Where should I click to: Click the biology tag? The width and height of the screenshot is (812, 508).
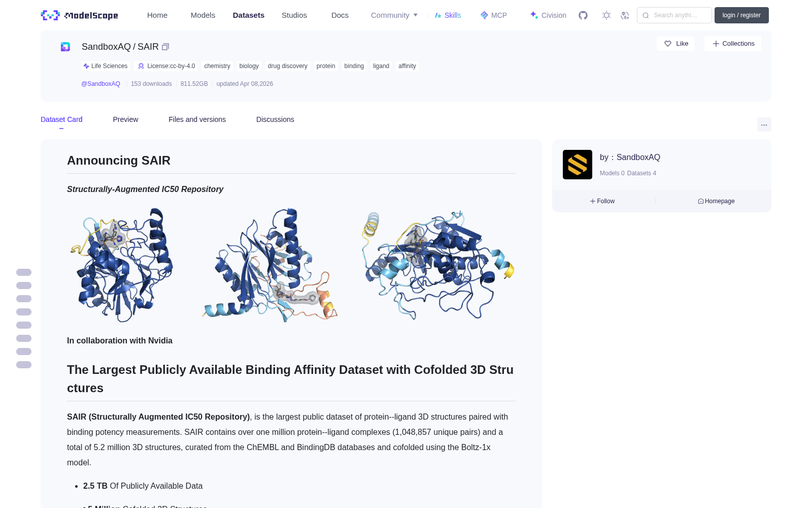(249, 66)
